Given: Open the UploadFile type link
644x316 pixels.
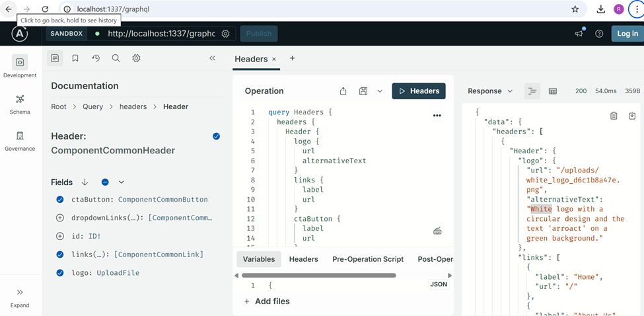Looking at the screenshot, I should point(118,273).
